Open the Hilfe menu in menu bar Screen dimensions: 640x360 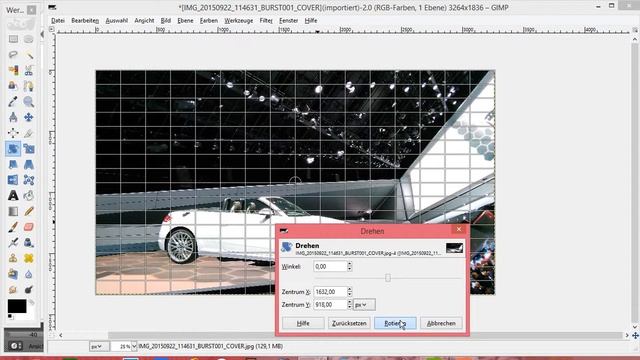point(311,20)
